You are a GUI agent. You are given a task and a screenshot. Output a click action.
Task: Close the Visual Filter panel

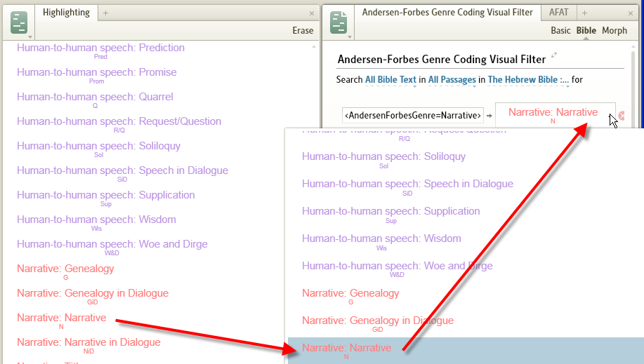point(631,13)
